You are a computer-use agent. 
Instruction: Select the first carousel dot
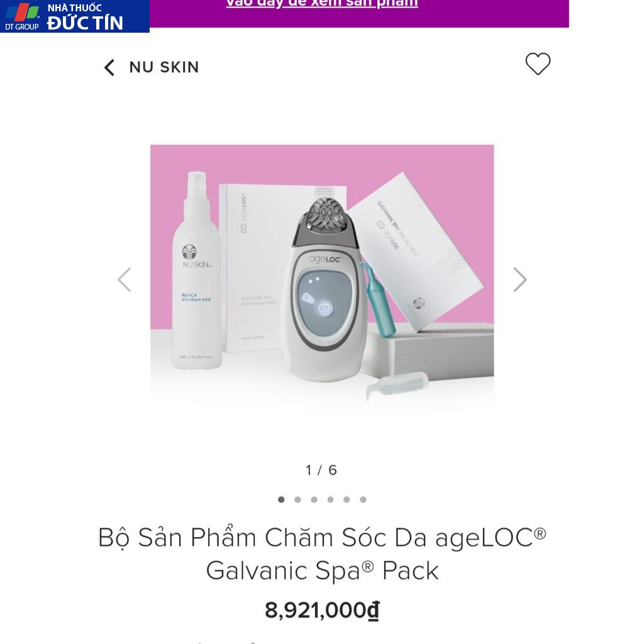tap(281, 500)
